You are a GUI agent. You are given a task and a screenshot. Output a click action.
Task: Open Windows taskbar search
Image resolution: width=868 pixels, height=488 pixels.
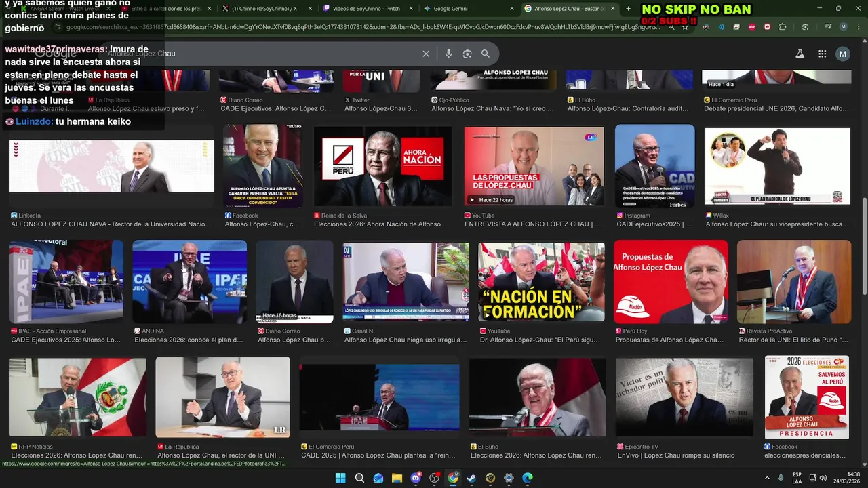coord(359,478)
